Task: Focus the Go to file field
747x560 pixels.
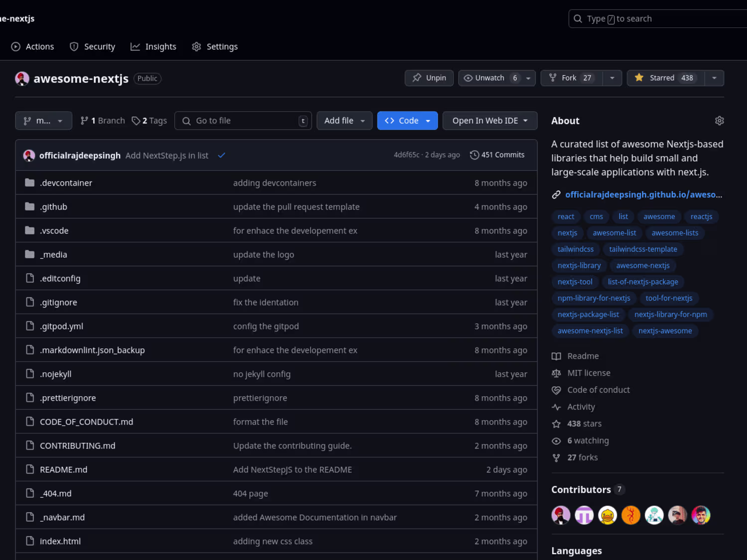Action: pyautogui.click(x=243, y=120)
